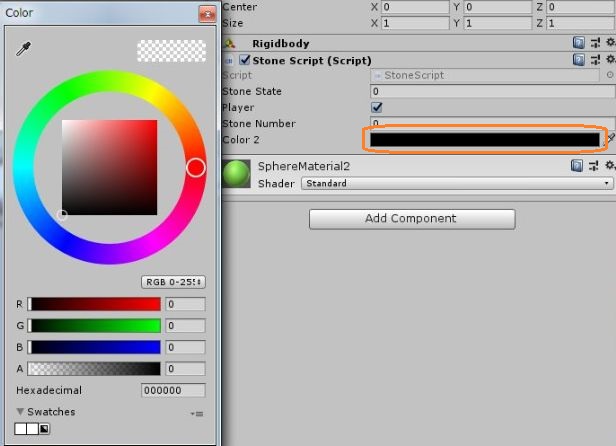The width and height of the screenshot is (616, 446).
Task: Click the SphereMaterial2 green sphere preview
Action: (x=237, y=174)
